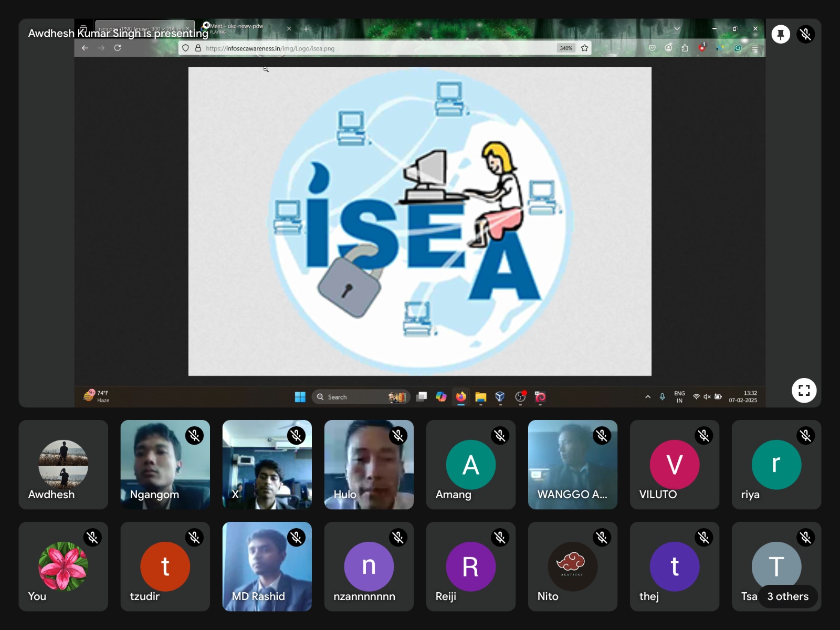This screenshot has height=630, width=840.
Task: Click the muted microphone icon beside the pin
Action: [x=805, y=35]
